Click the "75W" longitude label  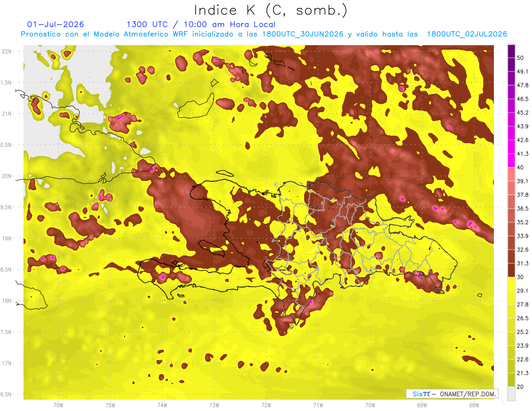(x=110, y=405)
